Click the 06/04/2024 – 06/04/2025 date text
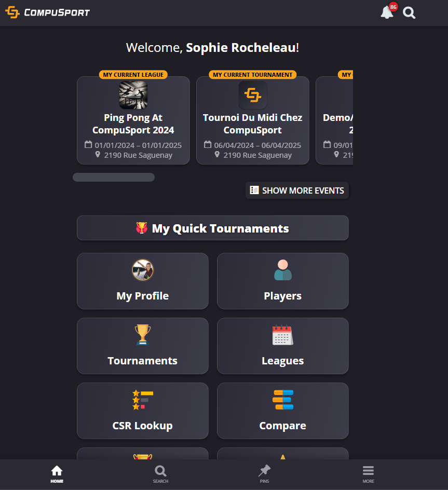This screenshot has width=448, height=490. [x=257, y=145]
